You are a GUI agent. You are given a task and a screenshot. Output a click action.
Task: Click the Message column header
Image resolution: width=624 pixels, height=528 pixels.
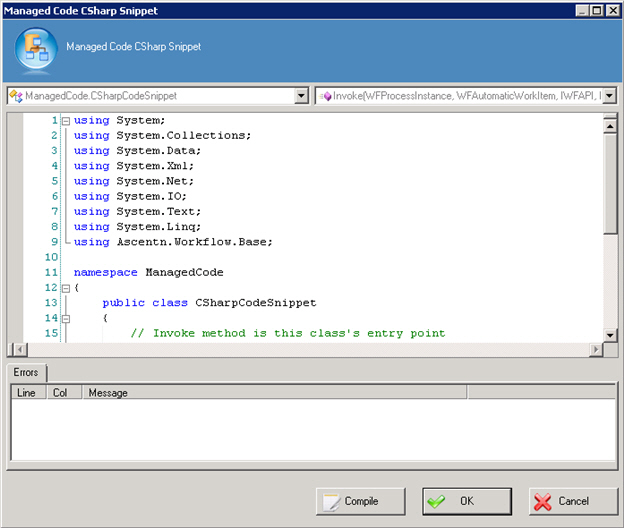click(x=270, y=393)
